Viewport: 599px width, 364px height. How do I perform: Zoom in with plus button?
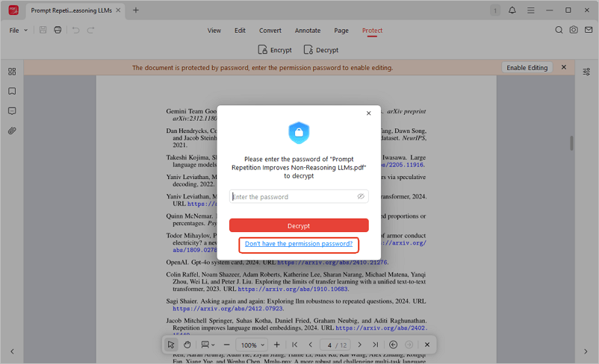(276, 345)
